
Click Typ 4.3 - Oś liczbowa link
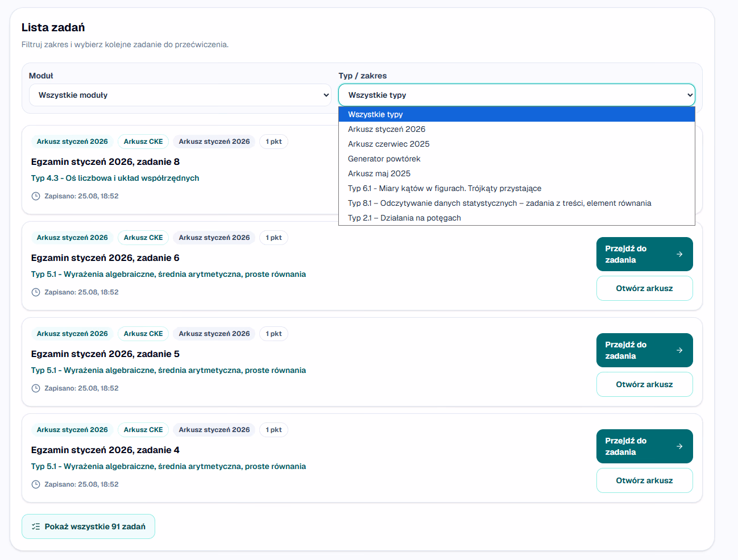(x=115, y=178)
